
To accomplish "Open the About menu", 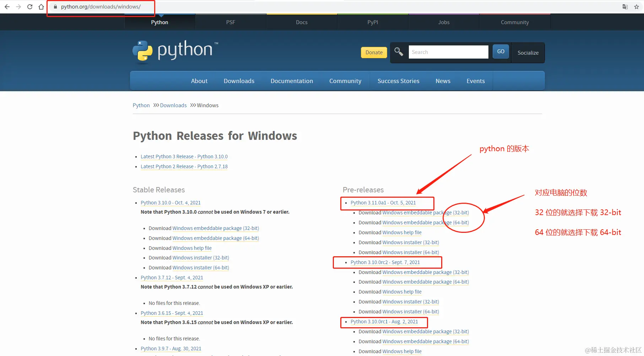I will click(199, 81).
